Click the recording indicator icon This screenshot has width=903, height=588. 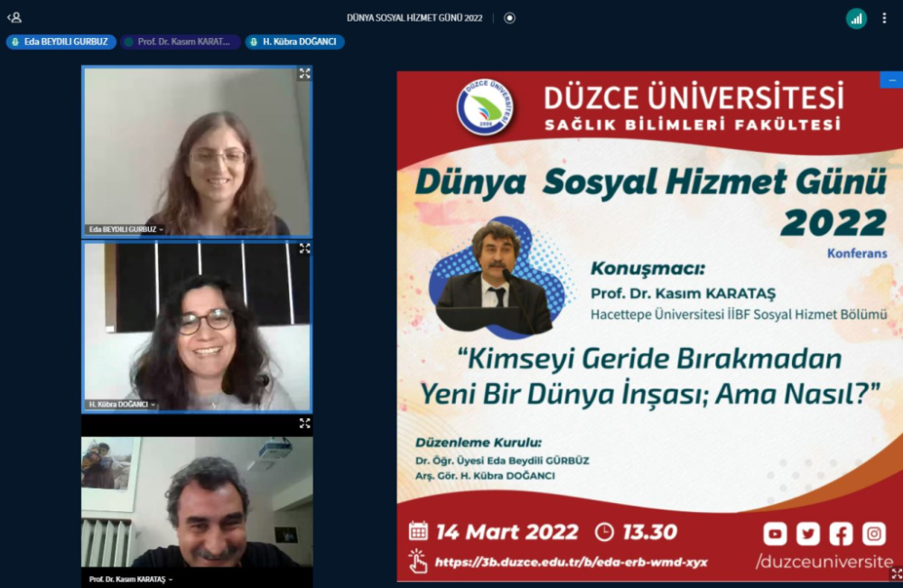(x=509, y=18)
